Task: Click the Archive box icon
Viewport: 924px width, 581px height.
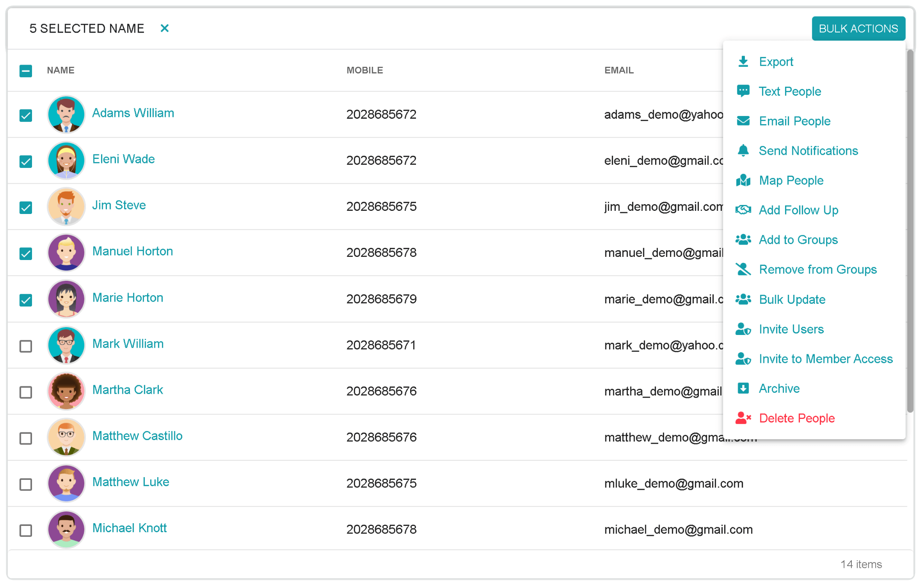Action: [x=743, y=388]
